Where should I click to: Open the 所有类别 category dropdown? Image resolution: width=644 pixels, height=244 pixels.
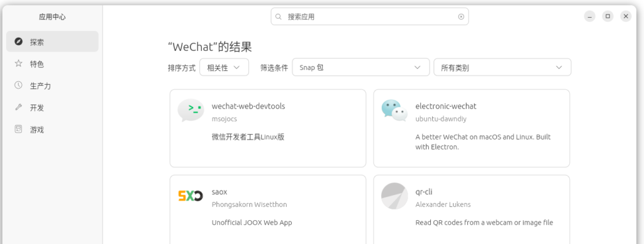(502, 67)
